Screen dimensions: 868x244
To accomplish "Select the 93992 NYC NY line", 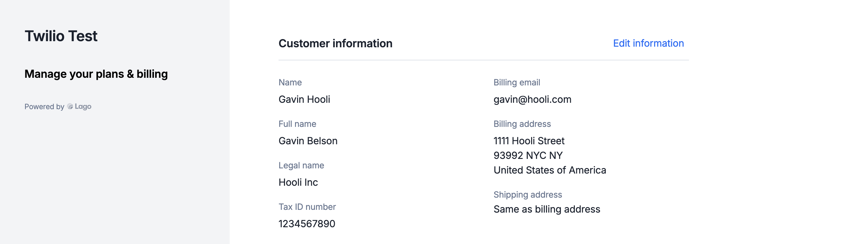I will point(528,156).
